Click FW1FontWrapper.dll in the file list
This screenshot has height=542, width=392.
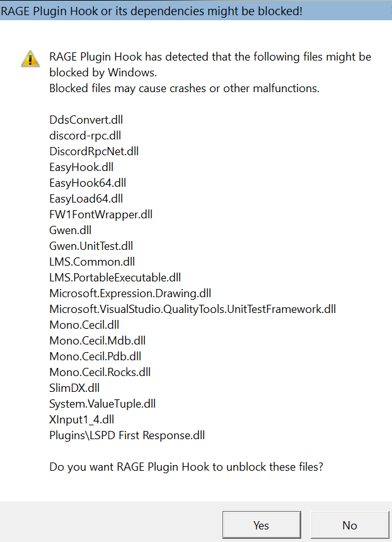coord(101,215)
